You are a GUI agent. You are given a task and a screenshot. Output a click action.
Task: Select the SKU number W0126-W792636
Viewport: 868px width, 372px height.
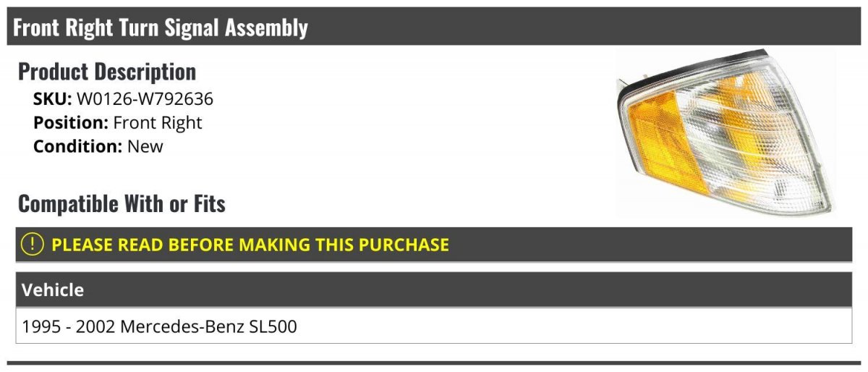click(145, 99)
